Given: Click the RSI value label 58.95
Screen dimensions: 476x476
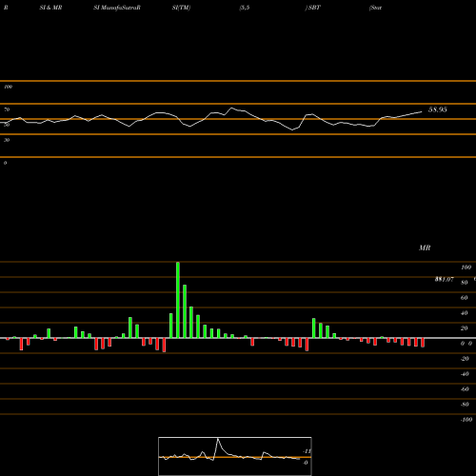Looking at the screenshot, I should [x=438, y=109].
